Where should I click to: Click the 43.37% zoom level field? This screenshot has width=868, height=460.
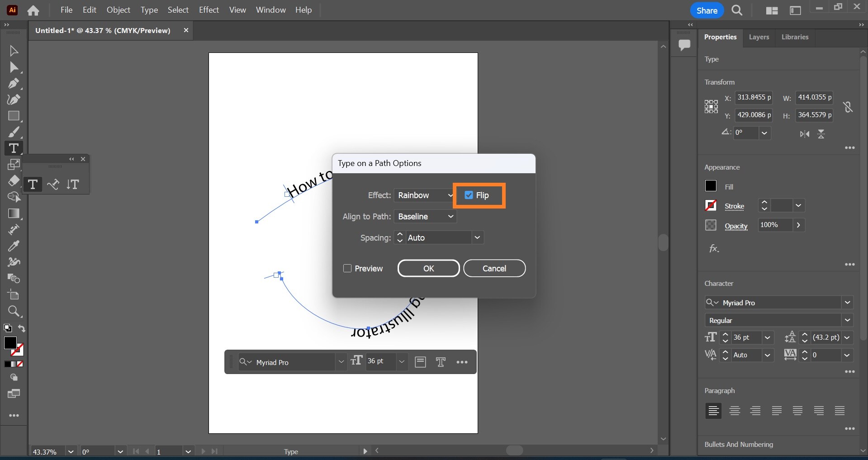(x=45, y=452)
